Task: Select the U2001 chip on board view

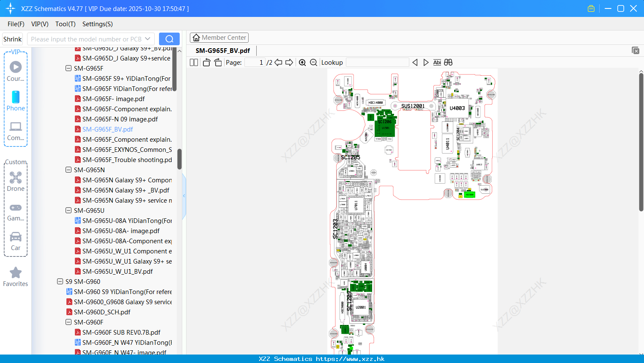Action: pos(361,308)
